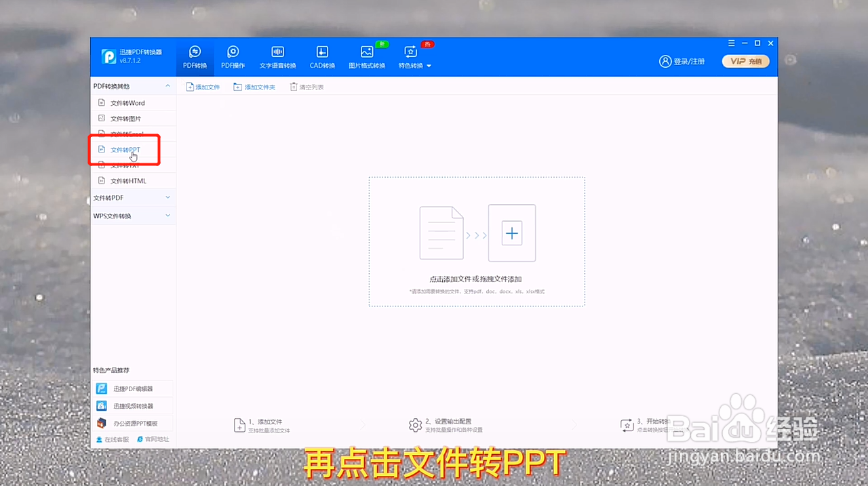868x486 pixels.
Task: Click the 点击添加文件或拖拽文件添加 text
Action: (475, 279)
